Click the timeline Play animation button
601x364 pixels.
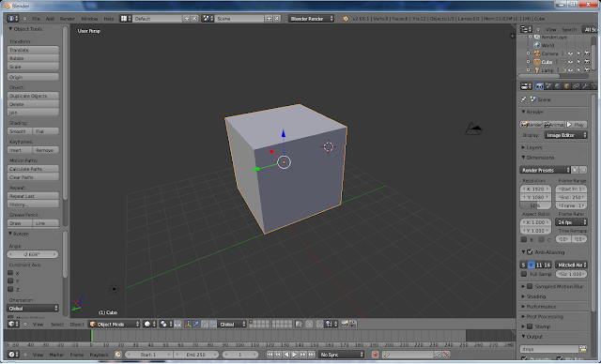[294, 355]
